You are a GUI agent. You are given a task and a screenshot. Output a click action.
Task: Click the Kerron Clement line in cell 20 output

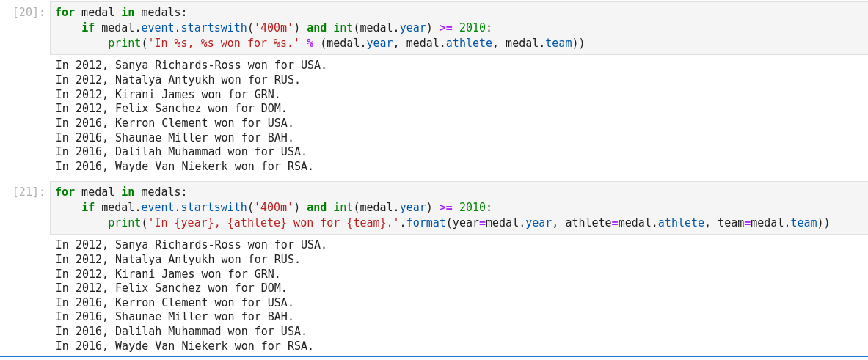tap(174, 123)
